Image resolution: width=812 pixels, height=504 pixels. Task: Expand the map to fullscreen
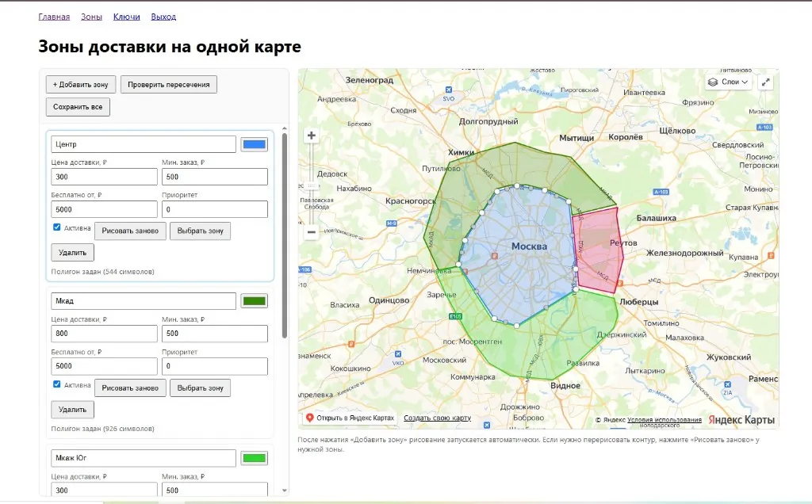[x=765, y=82]
